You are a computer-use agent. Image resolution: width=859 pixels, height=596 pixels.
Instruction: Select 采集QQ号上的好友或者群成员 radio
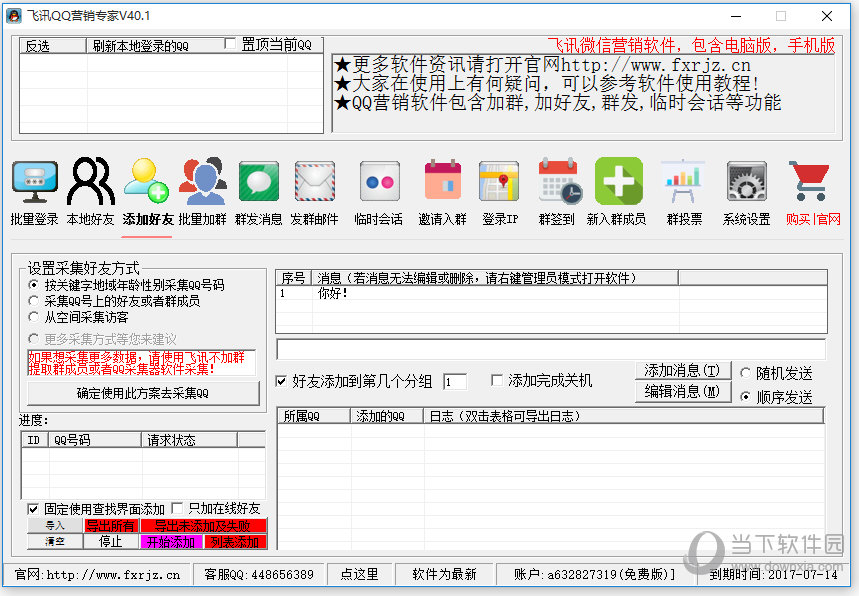coord(34,301)
